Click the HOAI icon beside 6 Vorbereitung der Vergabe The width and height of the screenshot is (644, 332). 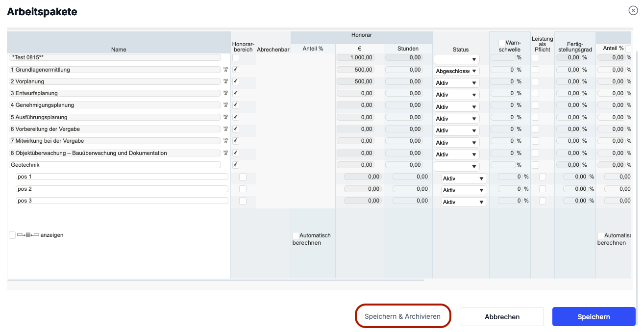click(x=226, y=129)
